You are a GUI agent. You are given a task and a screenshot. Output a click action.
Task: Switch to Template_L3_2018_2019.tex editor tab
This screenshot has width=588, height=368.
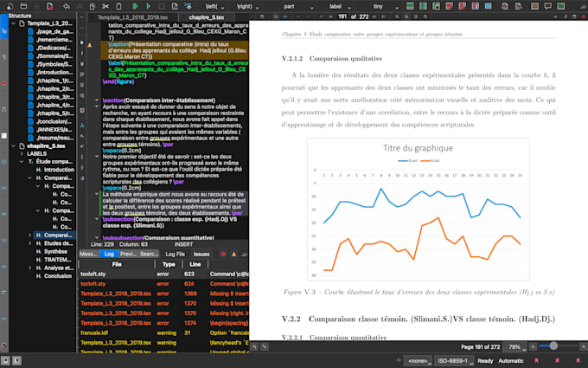click(132, 17)
